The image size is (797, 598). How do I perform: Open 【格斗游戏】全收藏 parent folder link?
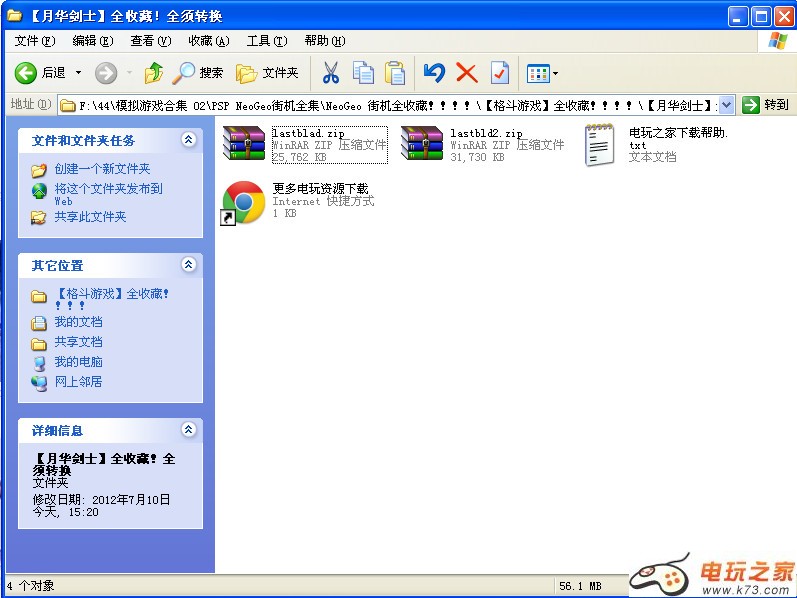point(112,298)
